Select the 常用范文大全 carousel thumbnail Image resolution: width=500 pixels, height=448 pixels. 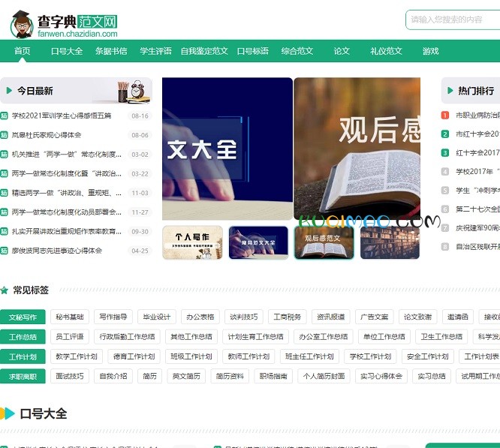[258, 242]
